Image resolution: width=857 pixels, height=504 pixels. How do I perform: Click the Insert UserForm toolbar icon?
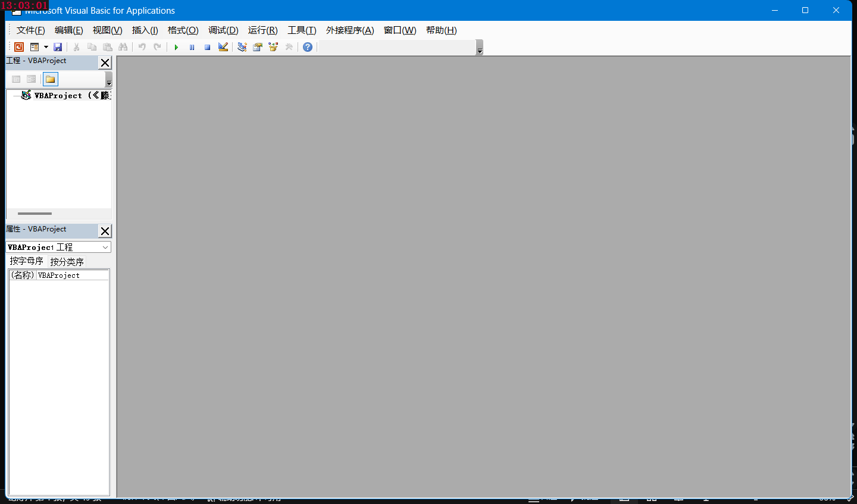35,47
